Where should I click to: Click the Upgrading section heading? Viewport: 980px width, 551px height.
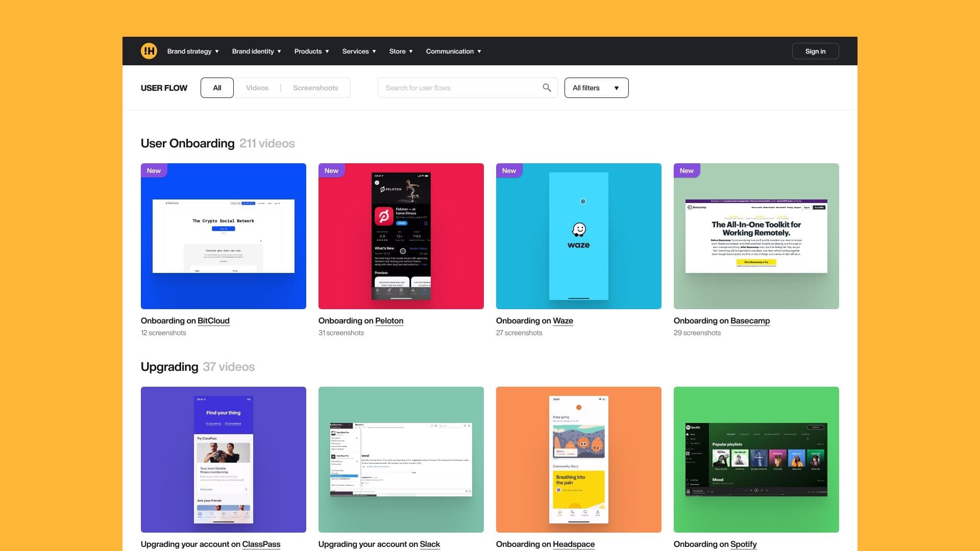coord(169,367)
